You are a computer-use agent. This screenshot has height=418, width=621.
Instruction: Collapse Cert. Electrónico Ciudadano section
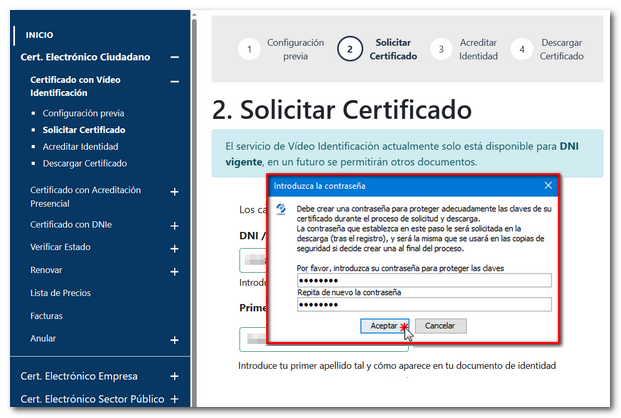pos(175,58)
